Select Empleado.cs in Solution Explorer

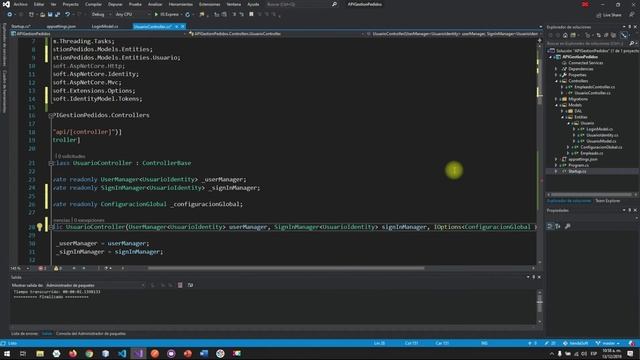point(591,153)
